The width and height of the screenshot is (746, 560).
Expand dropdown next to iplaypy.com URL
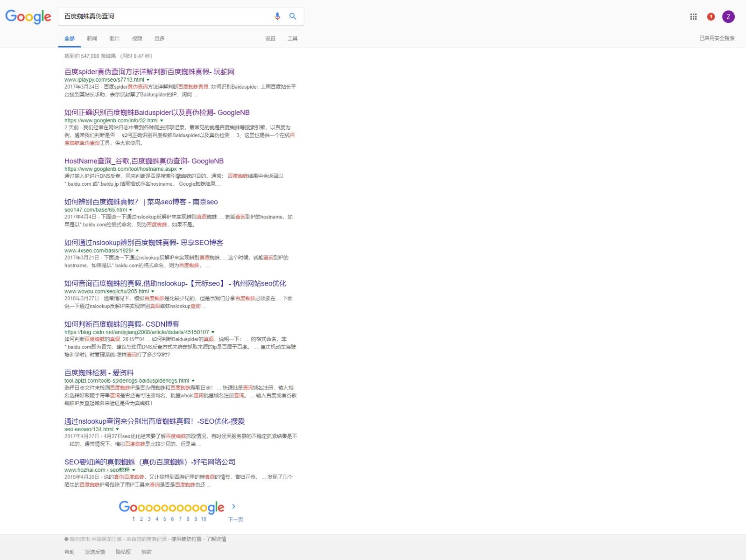pos(148,80)
